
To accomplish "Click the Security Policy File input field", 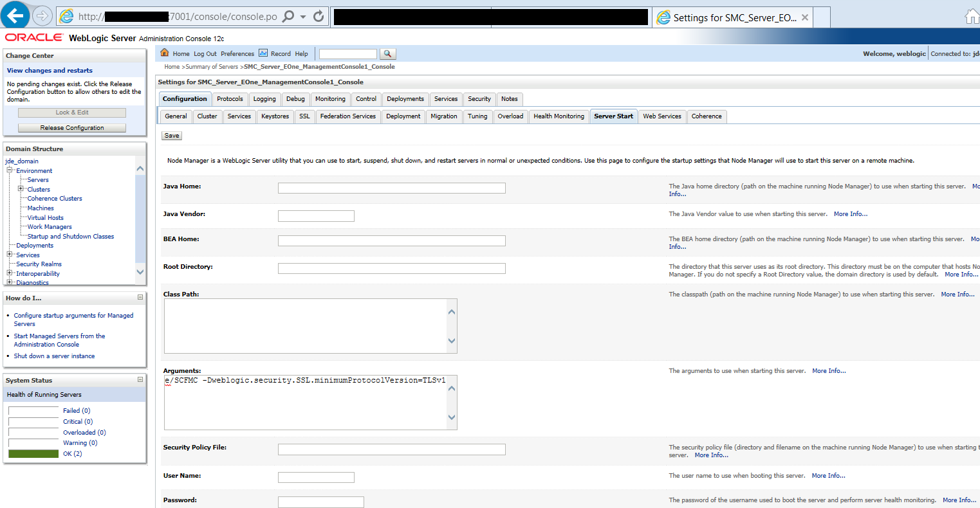I will pyautogui.click(x=392, y=449).
